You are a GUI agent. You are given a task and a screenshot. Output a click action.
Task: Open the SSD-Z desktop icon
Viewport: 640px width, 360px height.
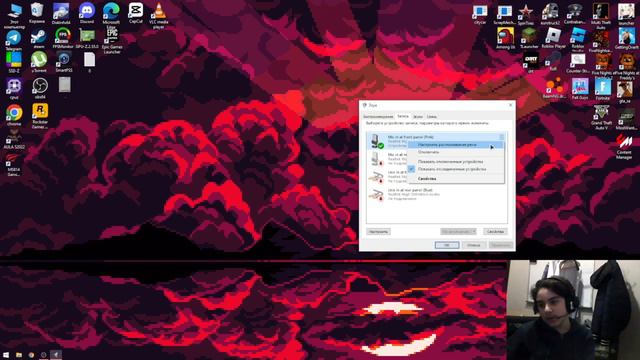[x=13, y=62]
